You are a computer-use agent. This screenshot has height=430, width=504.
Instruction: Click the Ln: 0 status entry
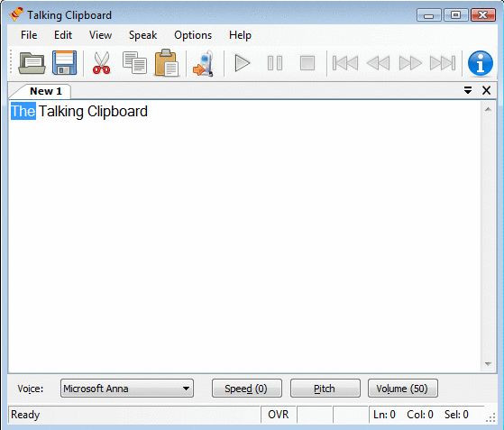pos(384,415)
